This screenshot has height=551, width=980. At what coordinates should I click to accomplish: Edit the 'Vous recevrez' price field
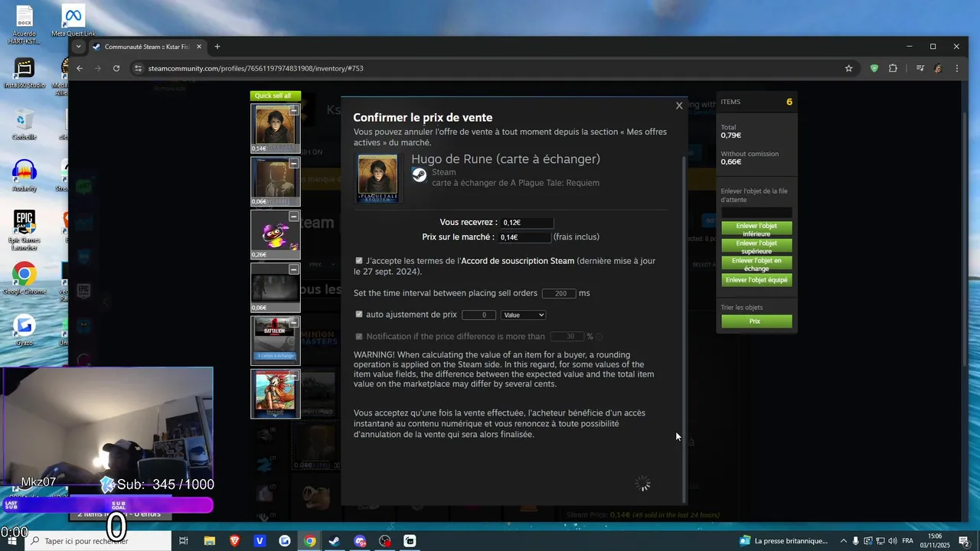click(526, 223)
